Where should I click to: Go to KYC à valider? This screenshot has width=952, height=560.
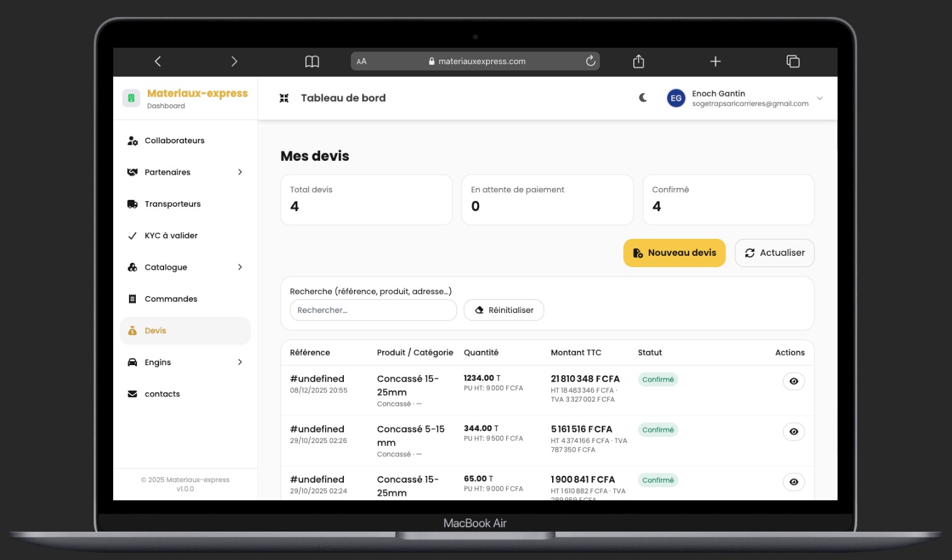click(171, 236)
